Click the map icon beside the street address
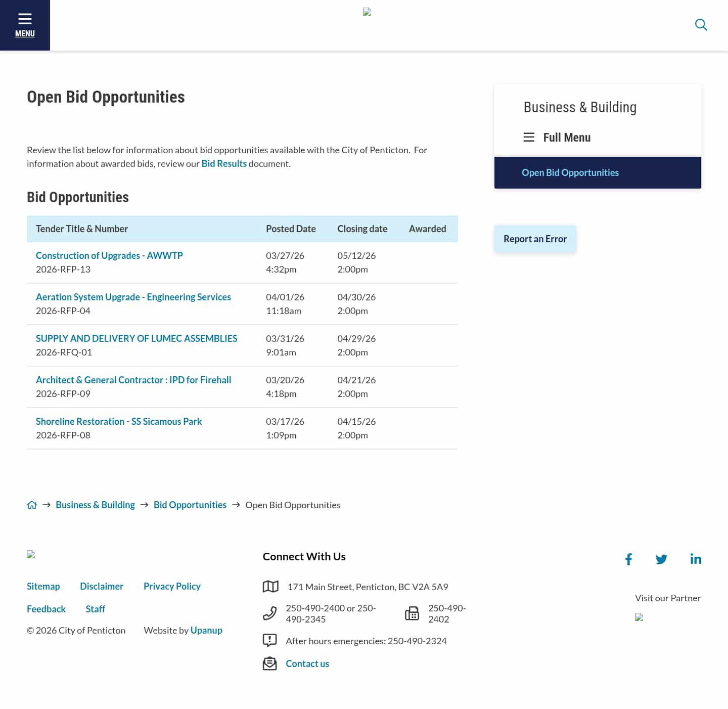The height and width of the screenshot is (709, 728). pos(270,587)
